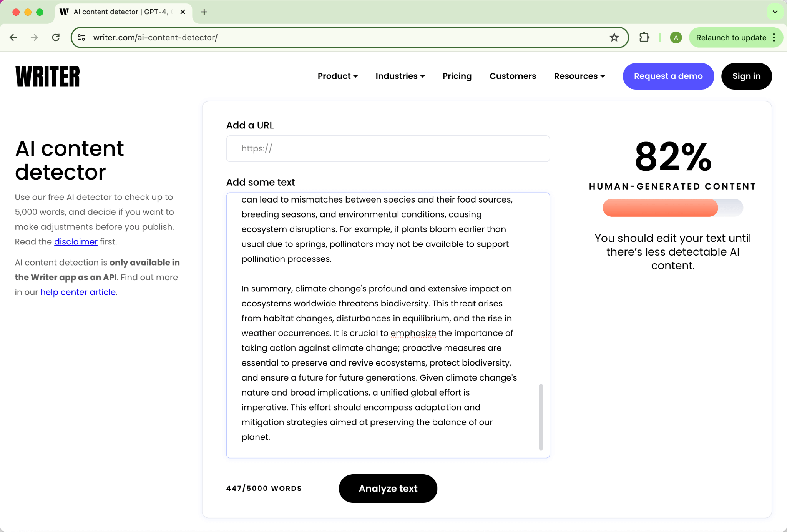Click the browser extensions icon

644,37
